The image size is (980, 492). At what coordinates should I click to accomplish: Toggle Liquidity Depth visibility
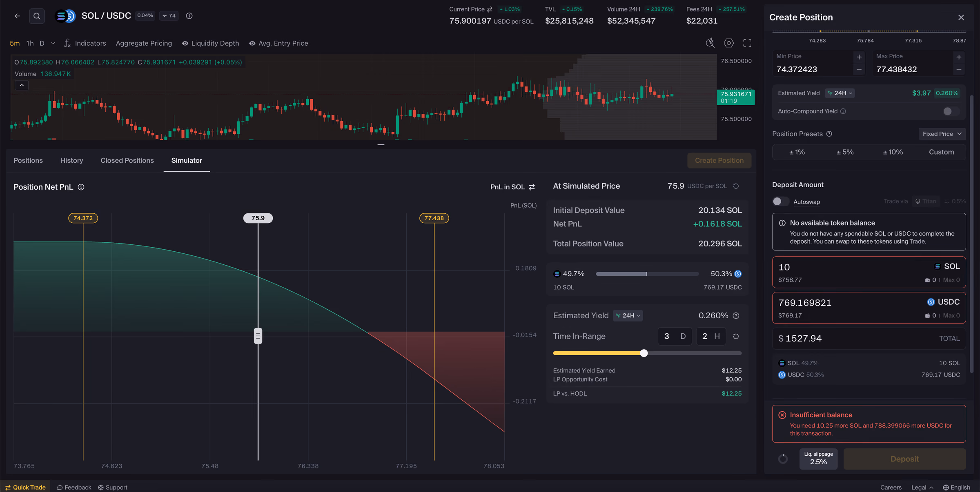point(210,43)
